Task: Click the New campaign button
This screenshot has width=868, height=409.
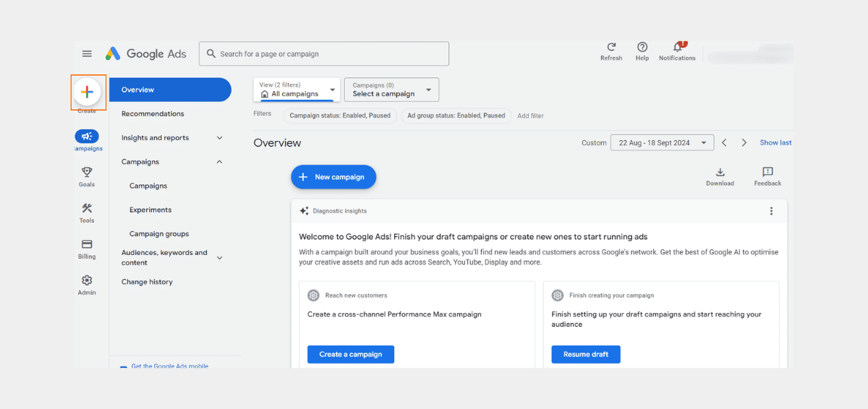Action: (x=333, y=177)
